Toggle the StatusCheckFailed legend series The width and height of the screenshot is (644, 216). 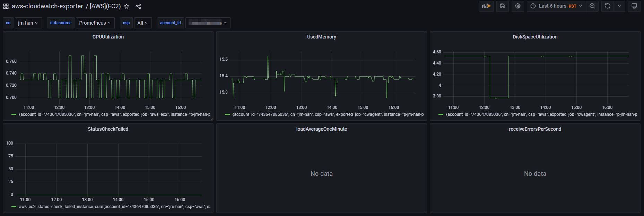[115, 207]
